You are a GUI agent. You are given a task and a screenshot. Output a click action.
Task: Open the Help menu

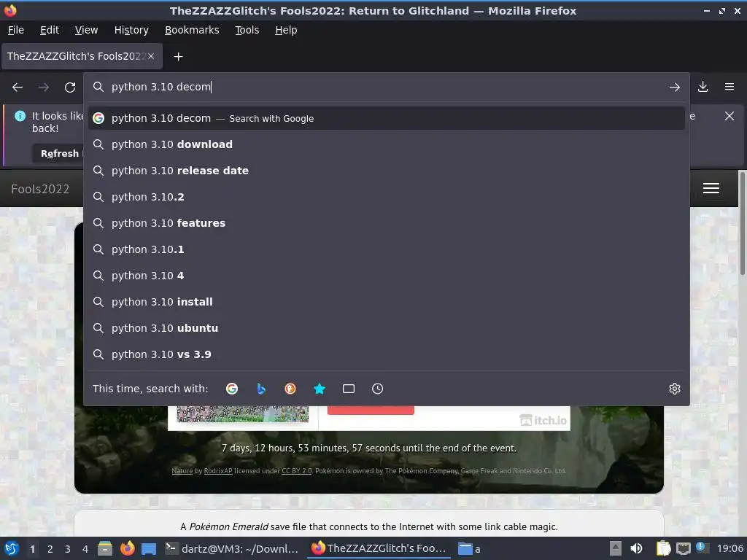click(x=286, y=30)
